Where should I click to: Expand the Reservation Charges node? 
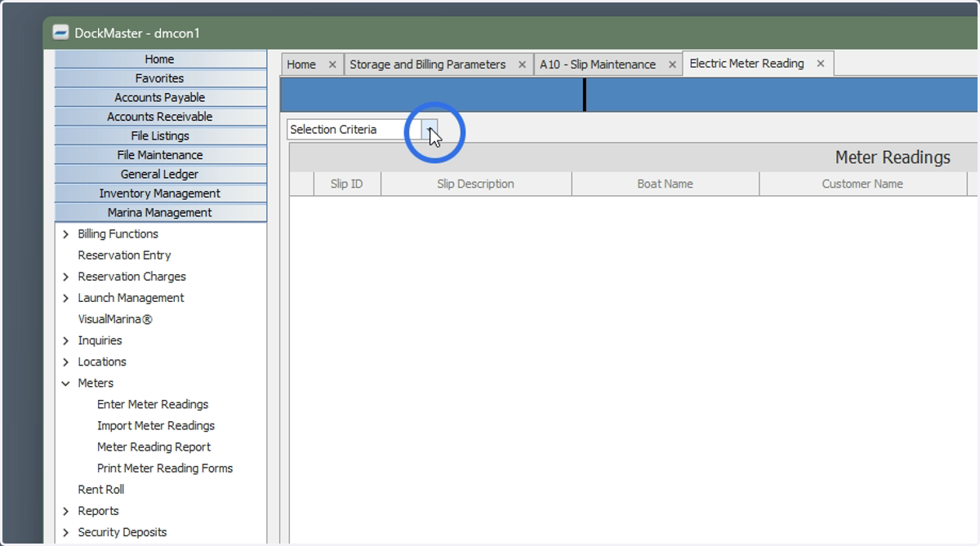[x=66, y=277]
